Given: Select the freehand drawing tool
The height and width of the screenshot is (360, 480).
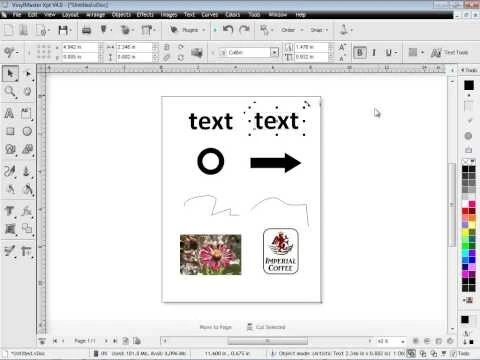Looking at the screenshot, I should [x=10, y=171].
